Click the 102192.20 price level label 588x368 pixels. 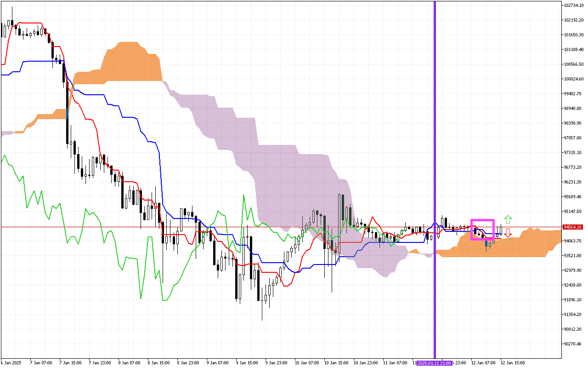pyautogui.click(x=573, y=20)
